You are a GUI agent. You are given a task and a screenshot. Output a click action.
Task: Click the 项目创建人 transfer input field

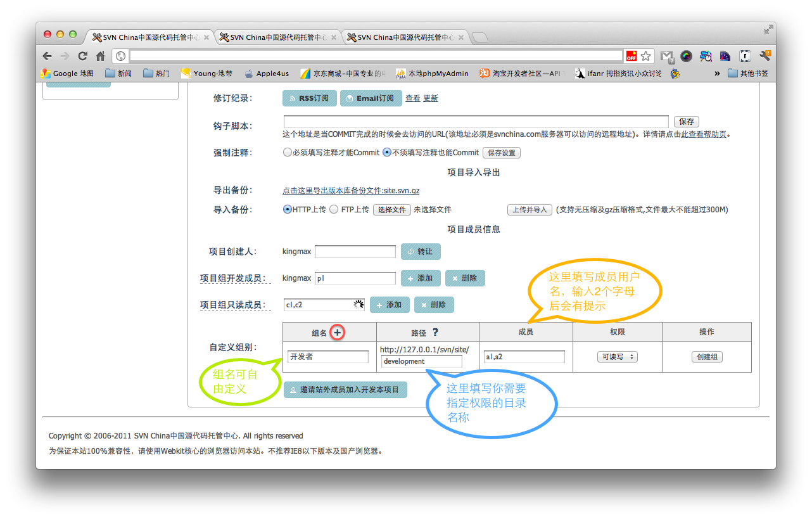pyautogui.click(x=355, y=252)
